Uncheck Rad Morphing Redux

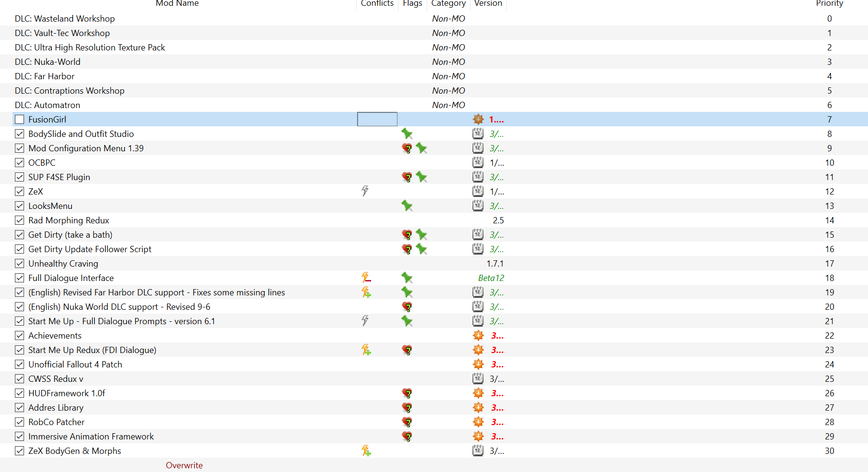pyautogui.click(x=20, y=220)
